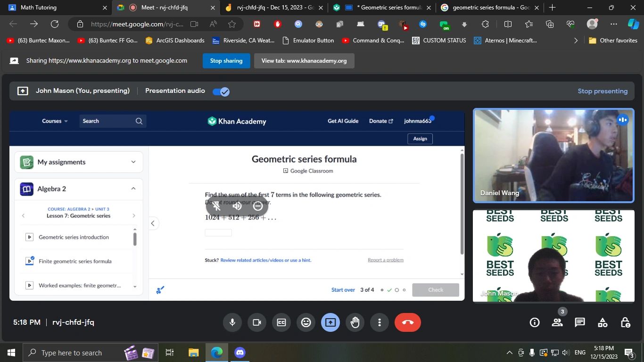Select Finite geometric series formula lesson
The height and width of the screenshot is (362, 644).
(x=75, y=261)
